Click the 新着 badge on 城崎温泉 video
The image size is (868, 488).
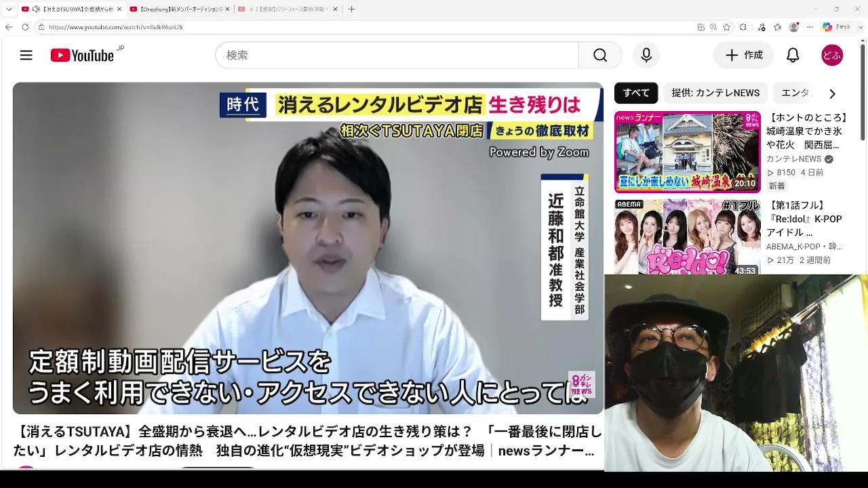[776, 186]
